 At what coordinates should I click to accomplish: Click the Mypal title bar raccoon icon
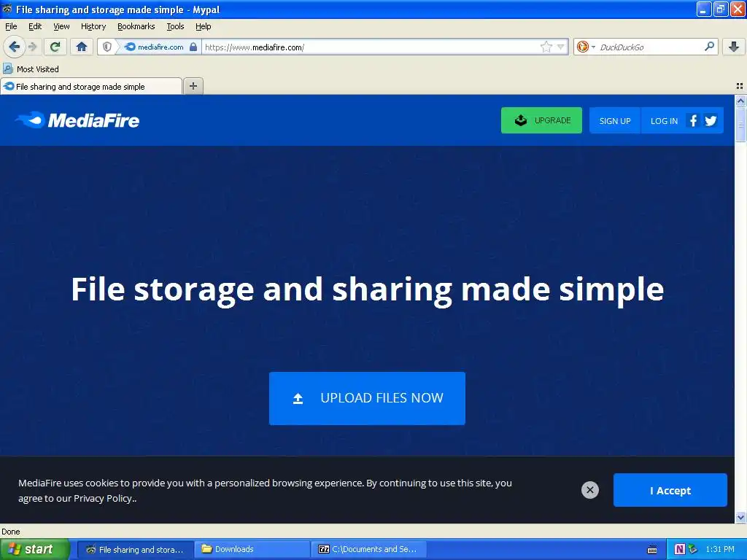pyautogui.click(x=7, y=9)
